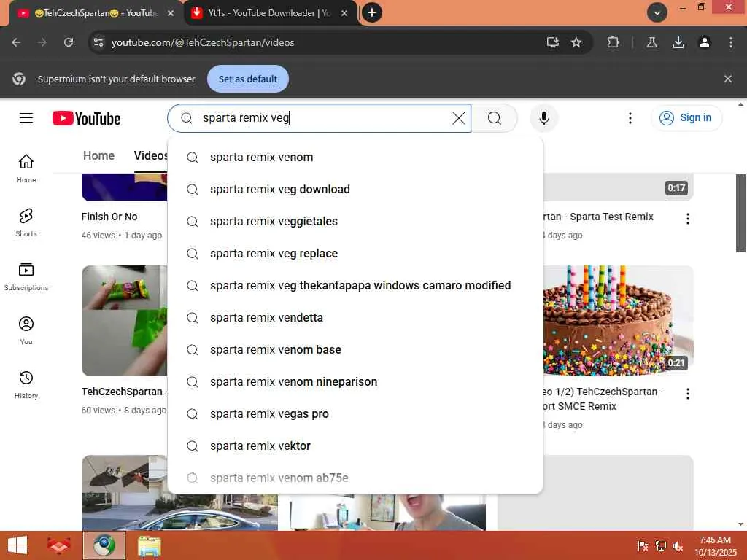Pick suggestion 'sparta remix vendetta'
Screen dimensions: 747x560
[355, 318]
